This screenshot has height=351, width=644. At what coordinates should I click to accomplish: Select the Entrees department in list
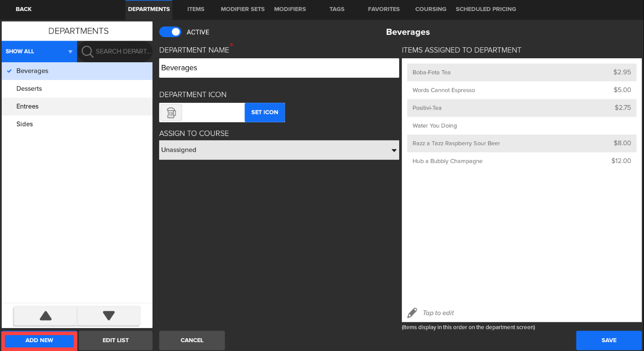click(x=27, y=106)
